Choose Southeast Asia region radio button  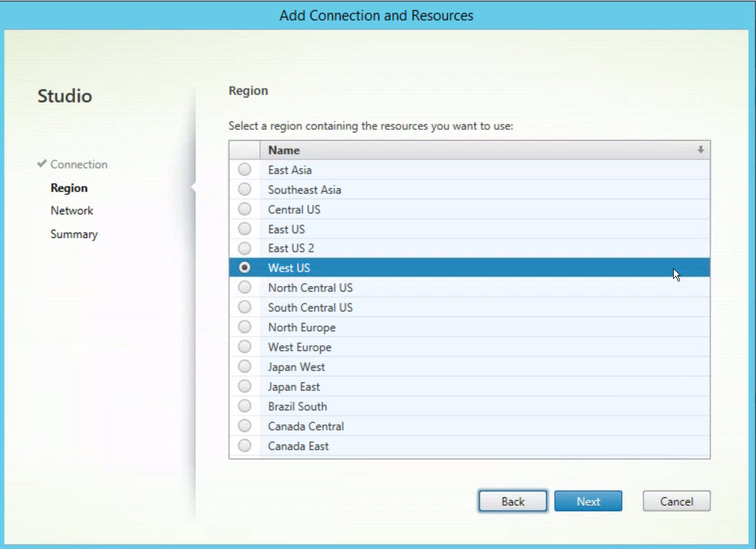click(244, 190)
